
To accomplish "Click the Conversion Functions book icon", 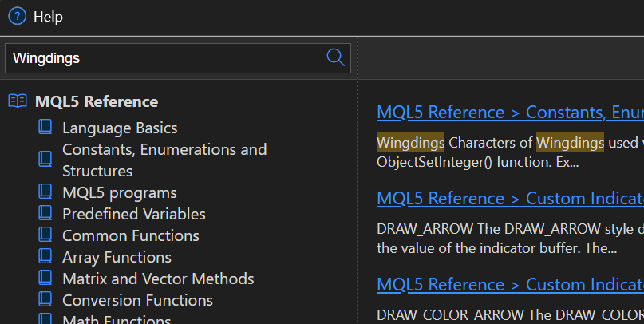I will tap(45, 300).
